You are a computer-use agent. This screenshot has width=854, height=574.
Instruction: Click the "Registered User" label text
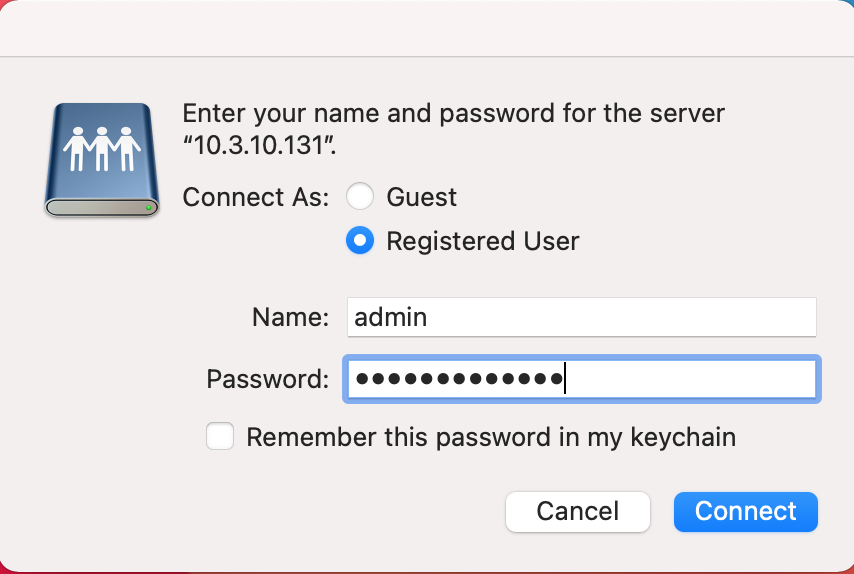(x=483, y=241)
